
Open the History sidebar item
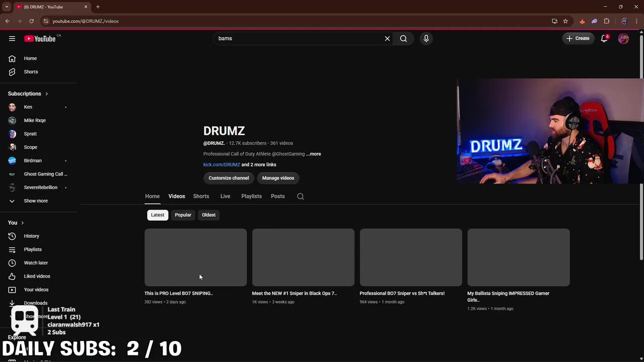tap(31, 236)
